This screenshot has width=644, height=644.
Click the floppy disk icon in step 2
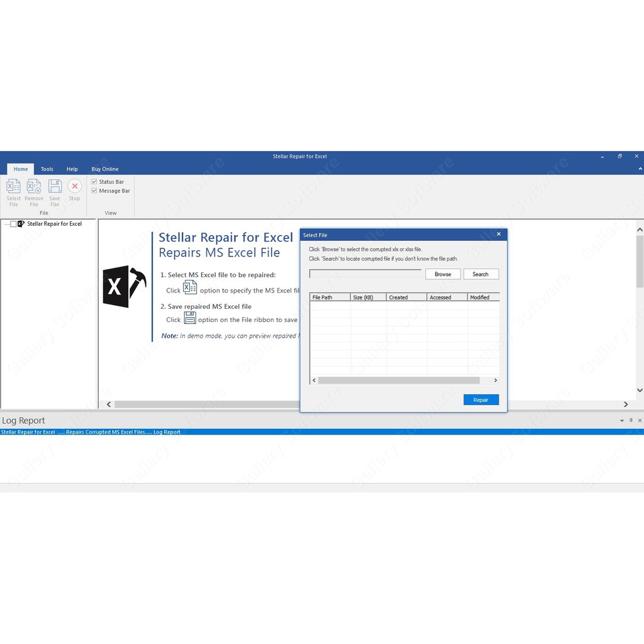(190, 318)
